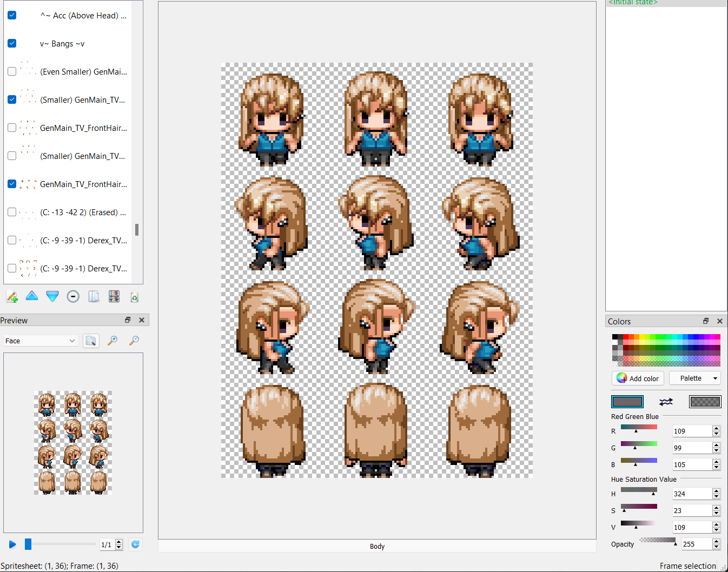The image size is (728, 572).
Task: Click the sprite sheet thumbnail in Preview
Action: click(73, 442)
